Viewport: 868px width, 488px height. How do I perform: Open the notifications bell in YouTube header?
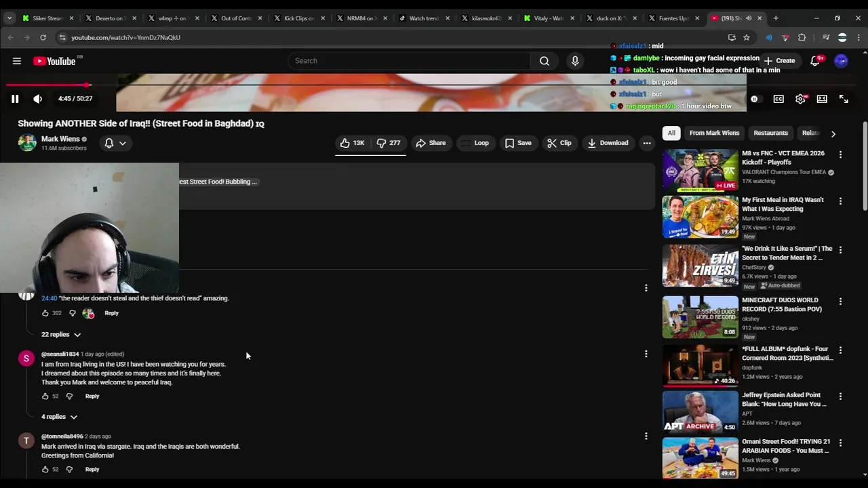[816, 61]
